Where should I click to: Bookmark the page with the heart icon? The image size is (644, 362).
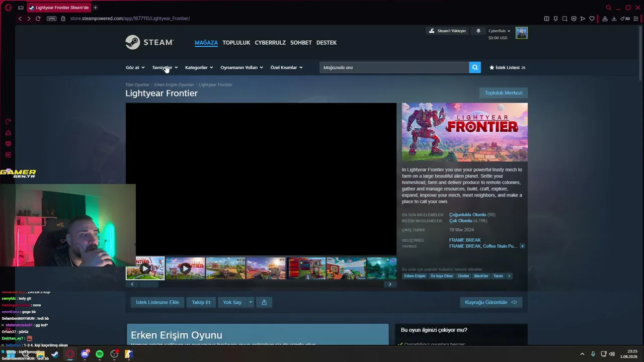coord(592,19)
